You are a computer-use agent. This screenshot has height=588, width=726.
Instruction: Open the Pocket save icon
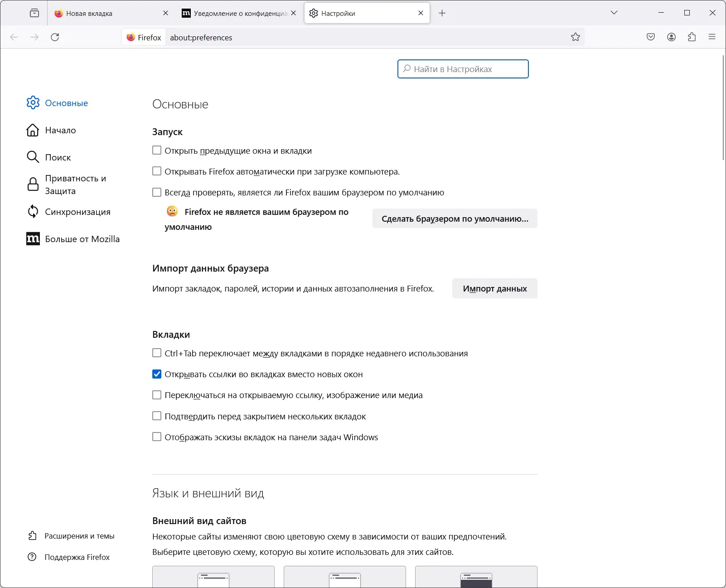point(651,37)
